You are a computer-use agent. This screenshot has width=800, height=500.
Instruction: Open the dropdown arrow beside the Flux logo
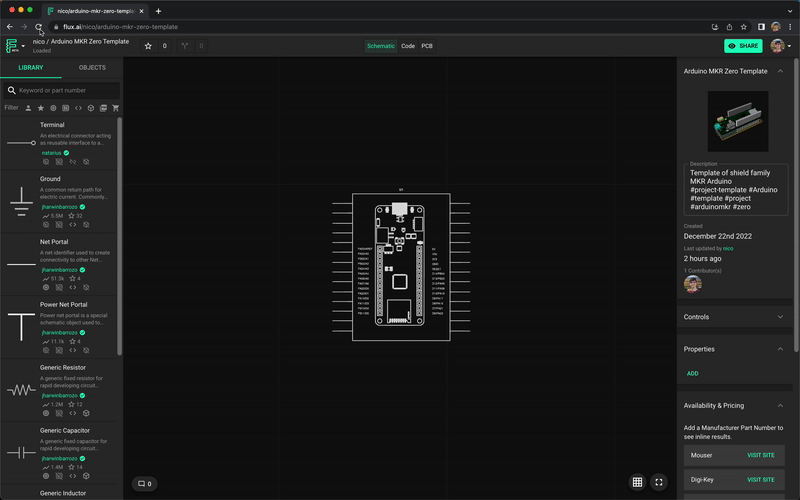pos(23,46)
